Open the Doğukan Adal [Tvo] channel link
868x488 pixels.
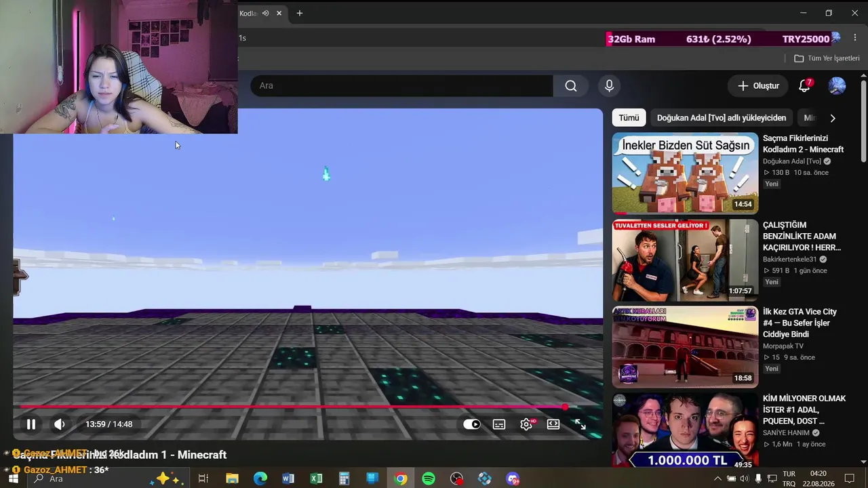(792, 161)
